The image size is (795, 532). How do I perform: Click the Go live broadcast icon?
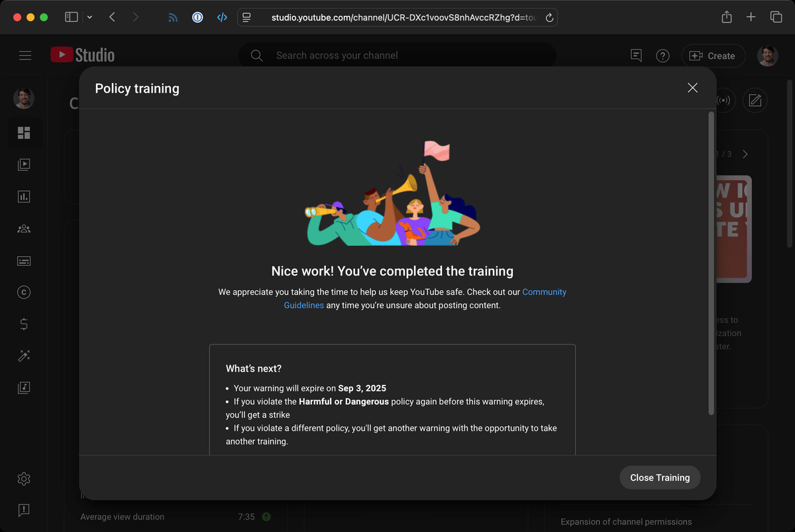coord(724,101)
